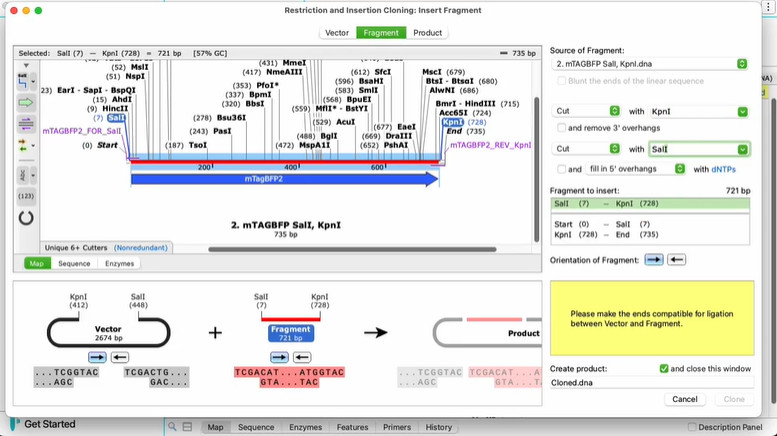Image resolution: width=777 pixels, height=436 pixels.
Task: Open the second Cut action dropdown
Action: [x=586, y=149]
